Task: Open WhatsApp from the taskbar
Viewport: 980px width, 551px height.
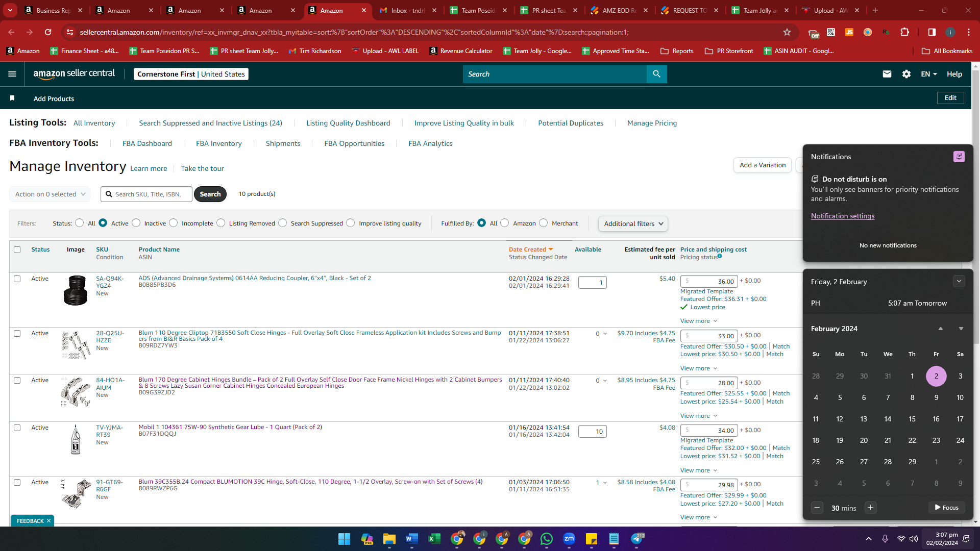Action: click(x=547, y=539)
